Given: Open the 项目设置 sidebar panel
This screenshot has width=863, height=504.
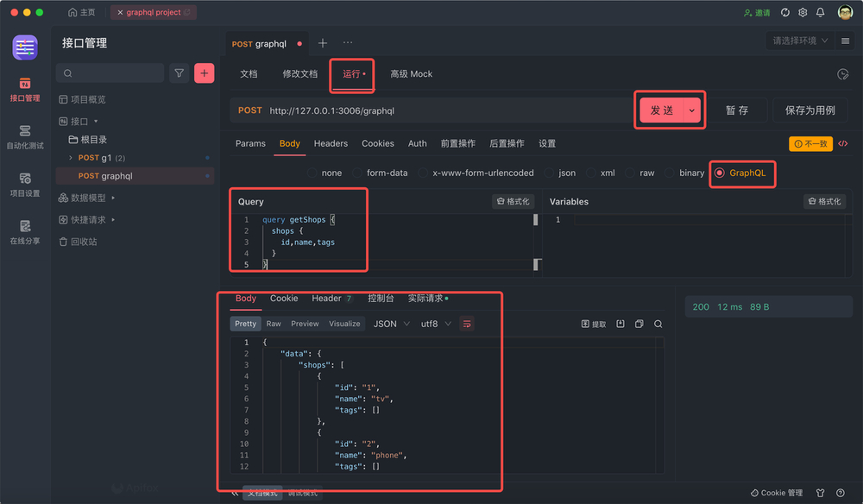Looking at the screenshot, I should [26, 184].
